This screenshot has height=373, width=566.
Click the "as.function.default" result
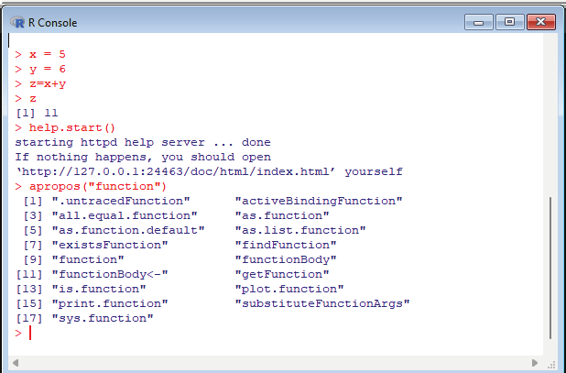128,230
